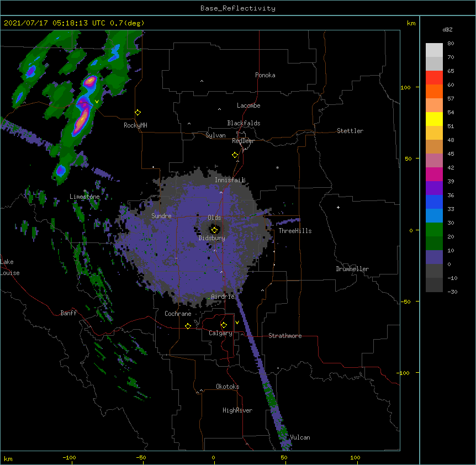Image resolution: width=476 pixels, height=465 pixels.
Task: Click the 50 tick on the right axis
Action: tap(408, 158)
